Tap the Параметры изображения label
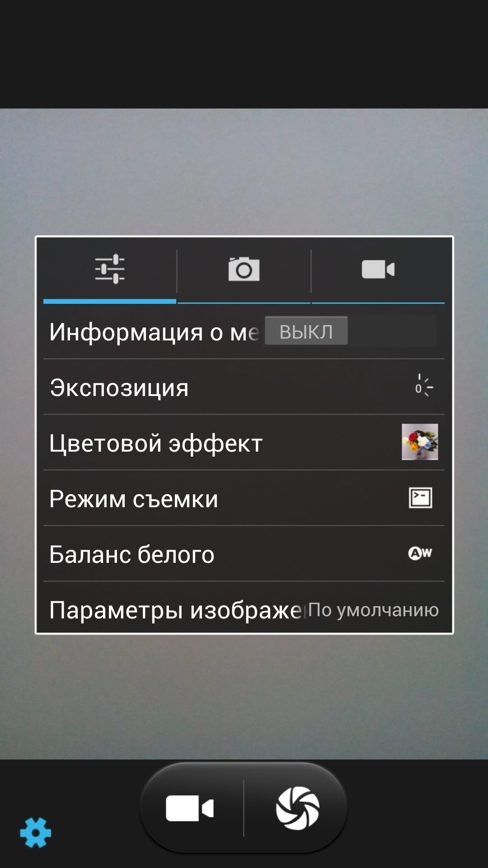The width and height of the screenshot is (488, 868). click(x=175, y=610)
